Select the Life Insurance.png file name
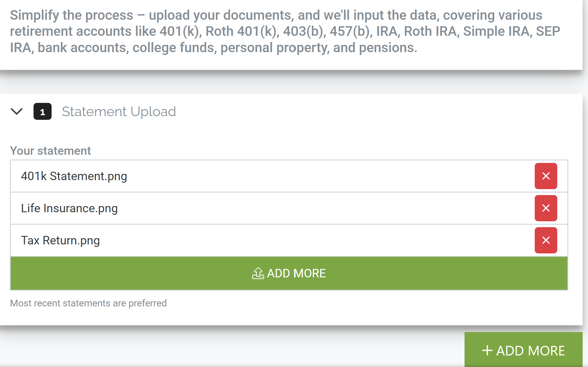The height and width of the screenshot is (367, 588). coord(69,208)
